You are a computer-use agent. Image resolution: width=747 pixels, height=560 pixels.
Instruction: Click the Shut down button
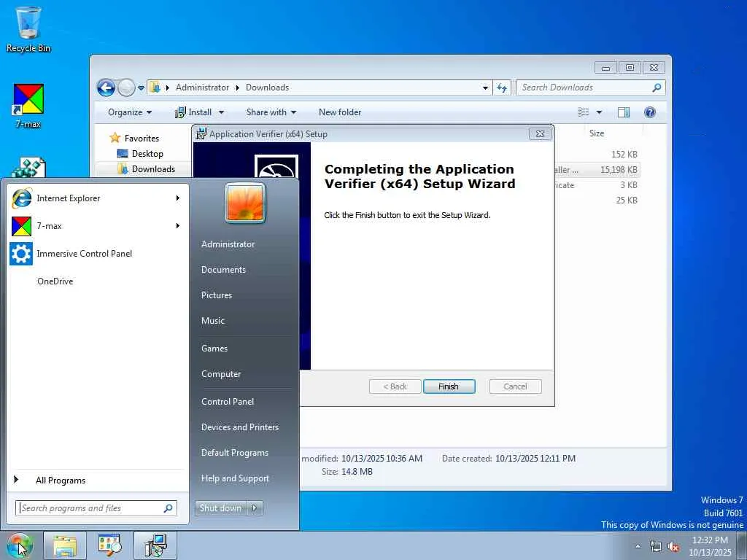coord(220,508)
